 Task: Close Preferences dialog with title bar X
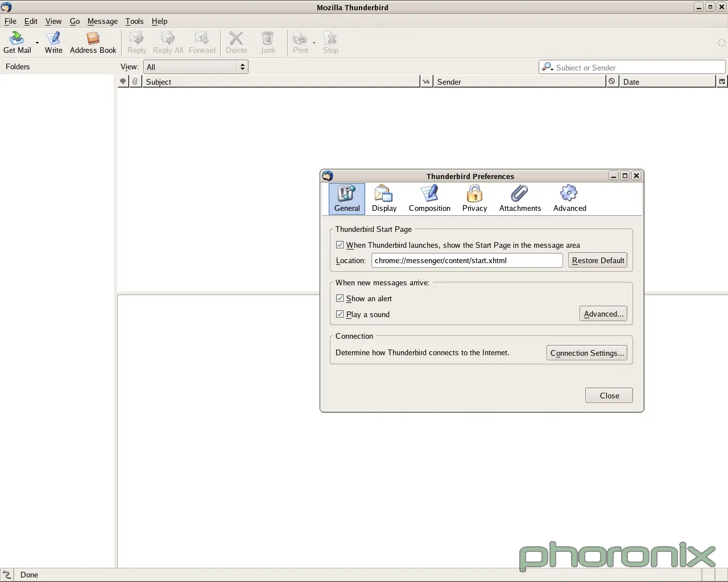[636, 176]
